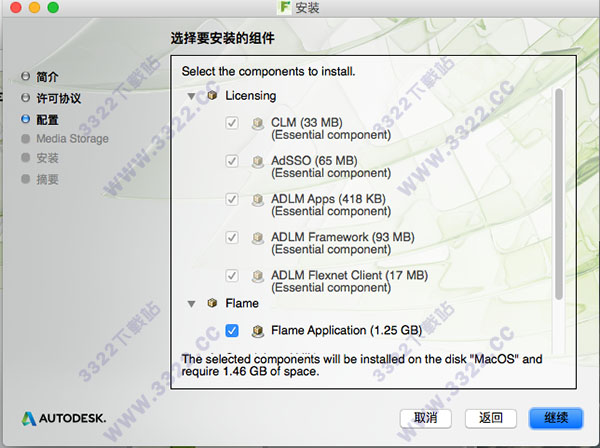Toggle the ADLM Apps (418 KB) checkbox

[x=232, y=199]
